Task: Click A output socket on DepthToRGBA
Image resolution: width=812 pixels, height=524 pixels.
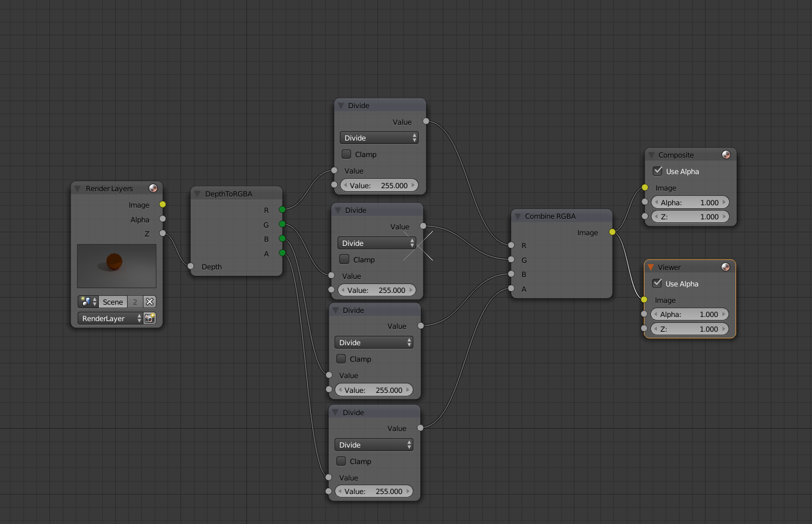Action: pos(282,253)
